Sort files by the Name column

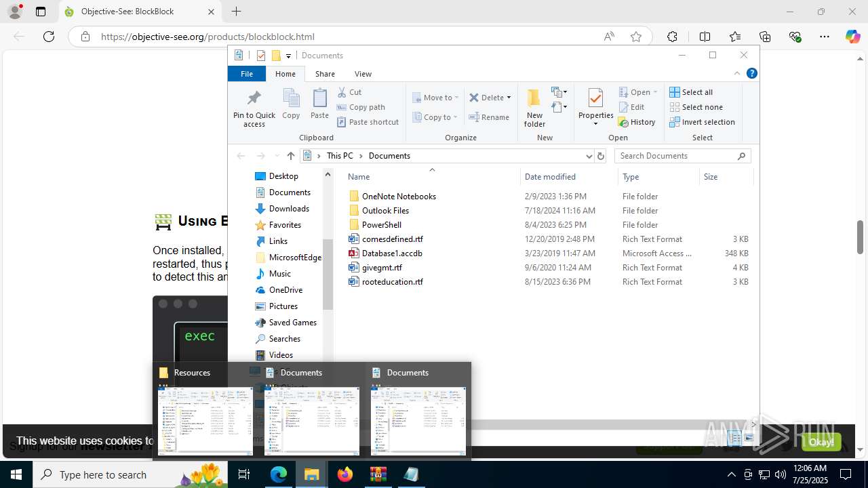(431, 177)
